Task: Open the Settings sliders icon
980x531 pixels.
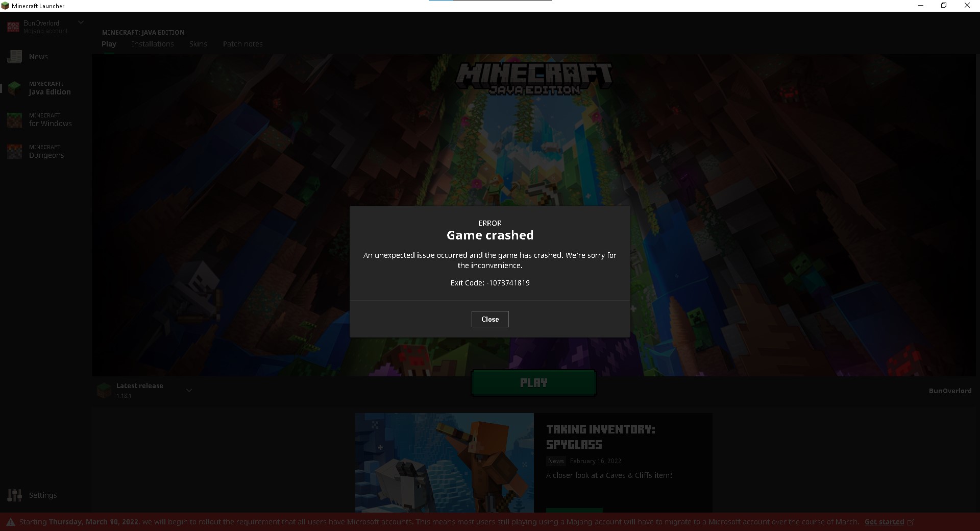Action: point(15,495)
